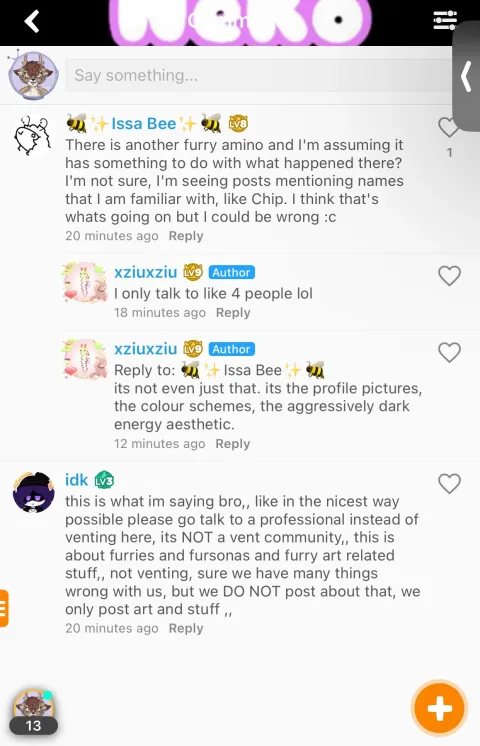Image resolution: width=480 pixels, height=746 pixels.
Task: Expand the side panel chevron handle
Action: coord(466,76)
